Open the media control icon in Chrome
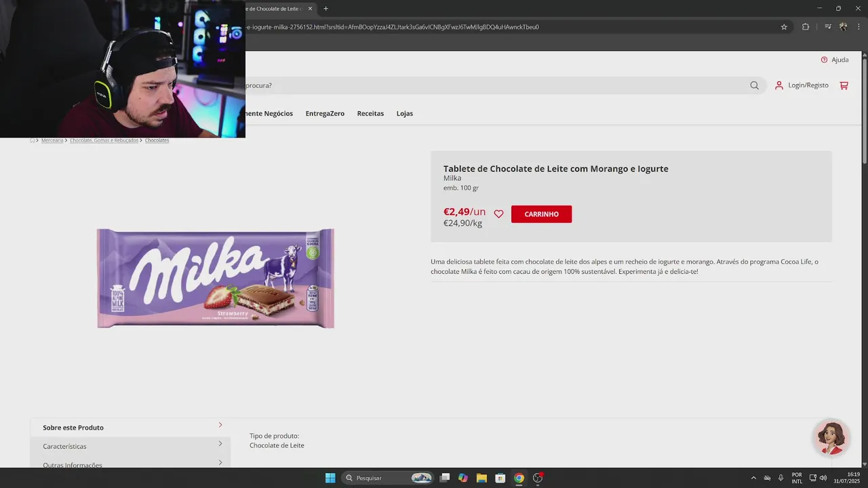This screenshot has height=488, width=868. coord(828,27)
